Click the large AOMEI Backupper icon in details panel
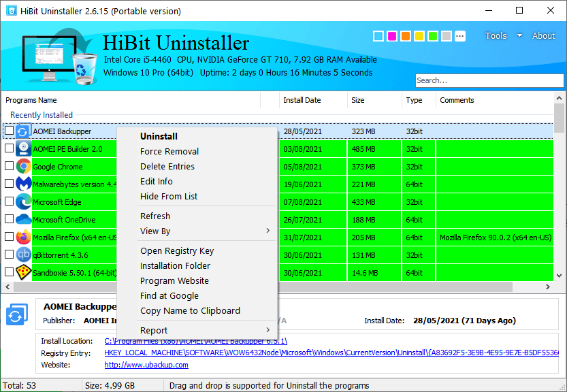Screen dimensions: 567x392 (17, 314)
